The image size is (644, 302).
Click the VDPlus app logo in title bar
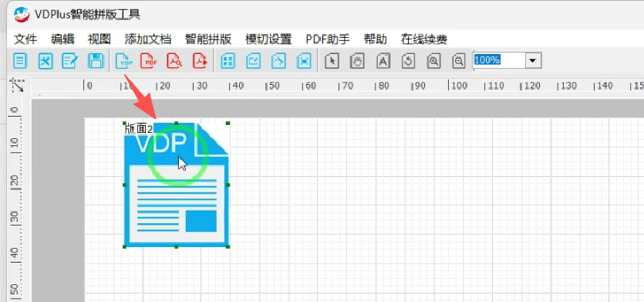pyautogui.click(x=22, y=15)
